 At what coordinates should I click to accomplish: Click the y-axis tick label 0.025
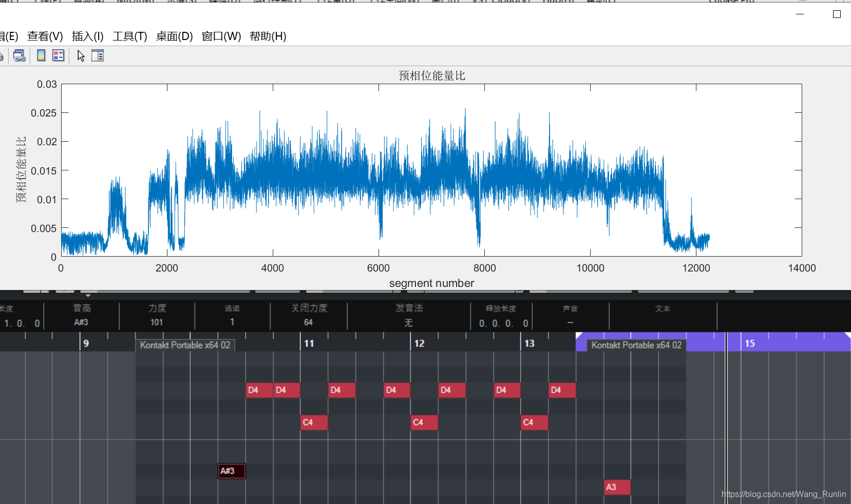(x=44, y=113)
